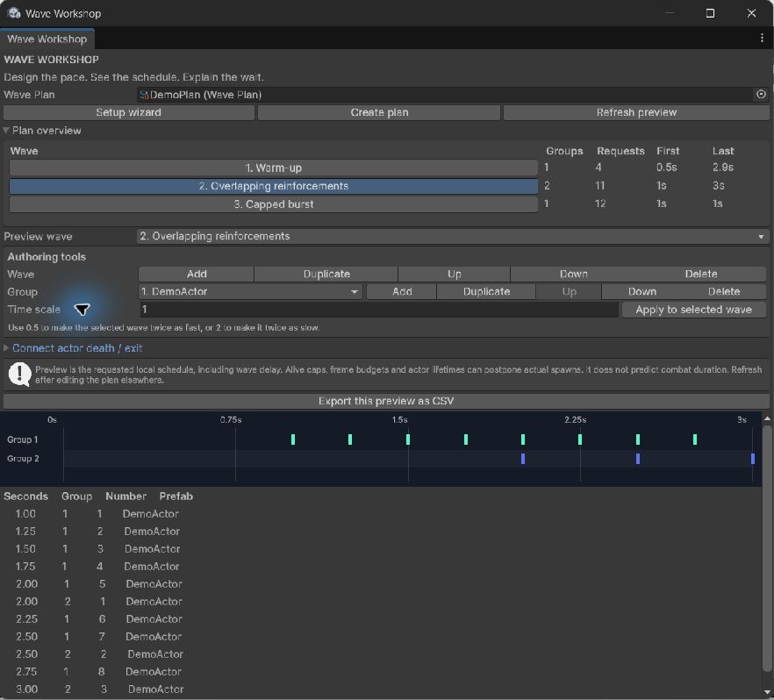Delete the selected group in the Group row
Image resolution: width=774 pixels, height=700 pixels.
(x=724, y=291)
